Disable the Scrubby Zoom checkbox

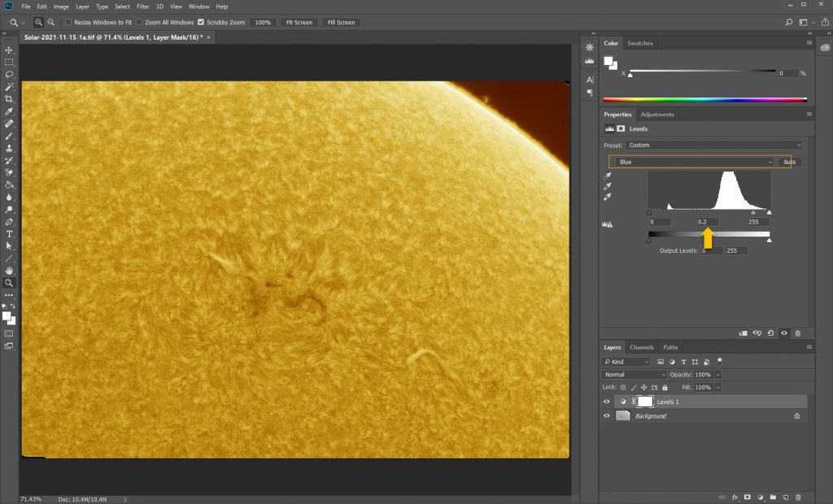click(x=201, y=22)
